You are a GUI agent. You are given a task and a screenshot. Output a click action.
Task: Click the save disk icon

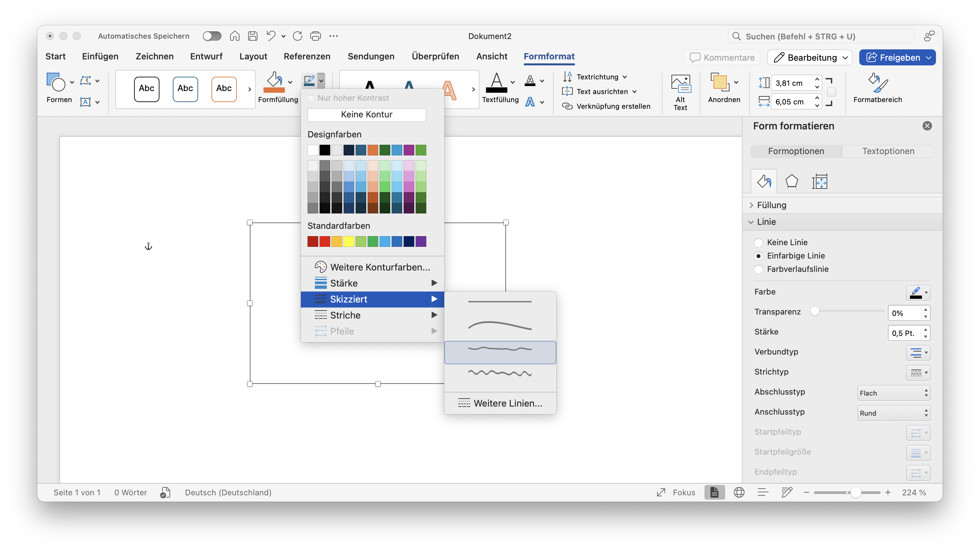coord(253,36)
